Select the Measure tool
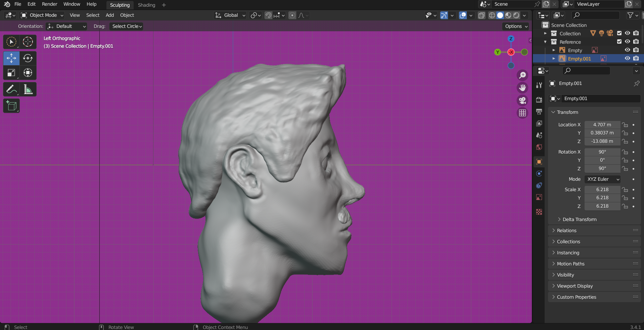Screen dimensions: 644x330 coord(28,89)
